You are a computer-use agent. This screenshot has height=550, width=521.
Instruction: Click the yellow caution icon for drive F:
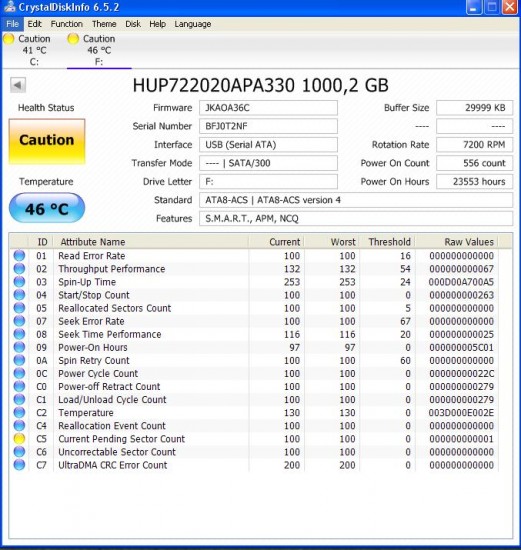coord(73,39)
